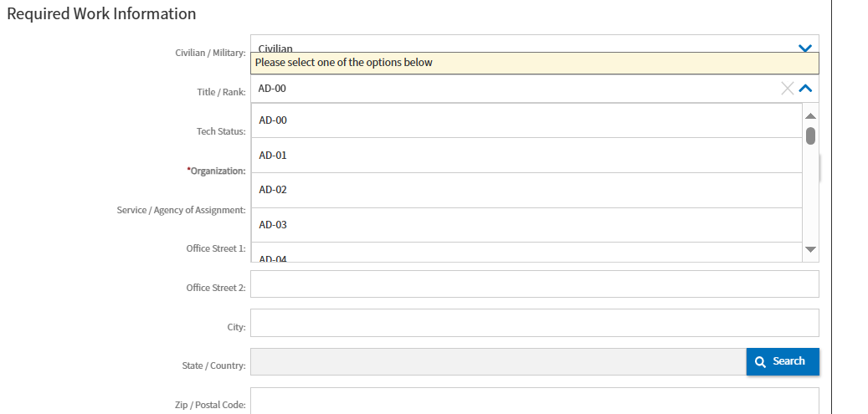Screen dimensions: 868x414
Task: Click into the City input field
Action: tap(534, 323)
